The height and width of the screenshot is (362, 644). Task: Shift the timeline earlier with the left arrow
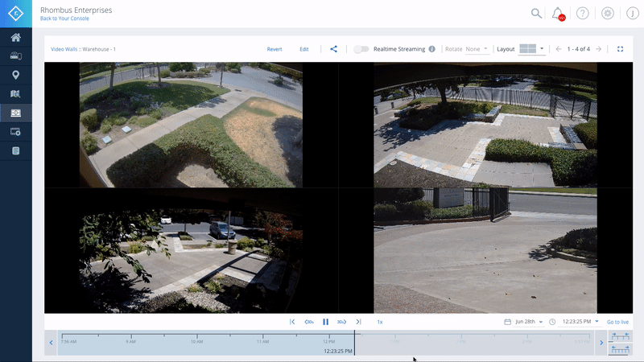coord(51,343)
